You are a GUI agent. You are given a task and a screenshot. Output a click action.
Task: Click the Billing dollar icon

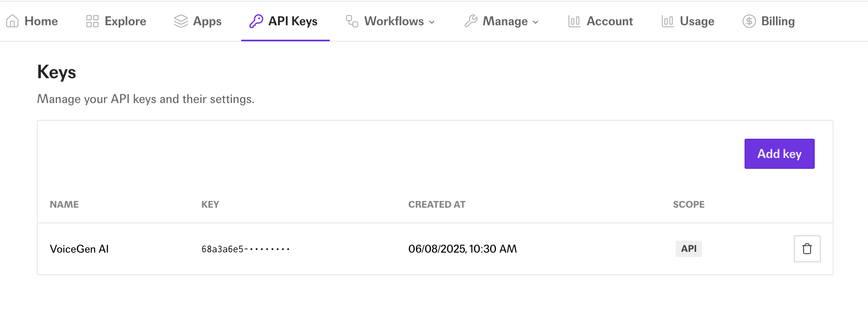coord(749,21)
